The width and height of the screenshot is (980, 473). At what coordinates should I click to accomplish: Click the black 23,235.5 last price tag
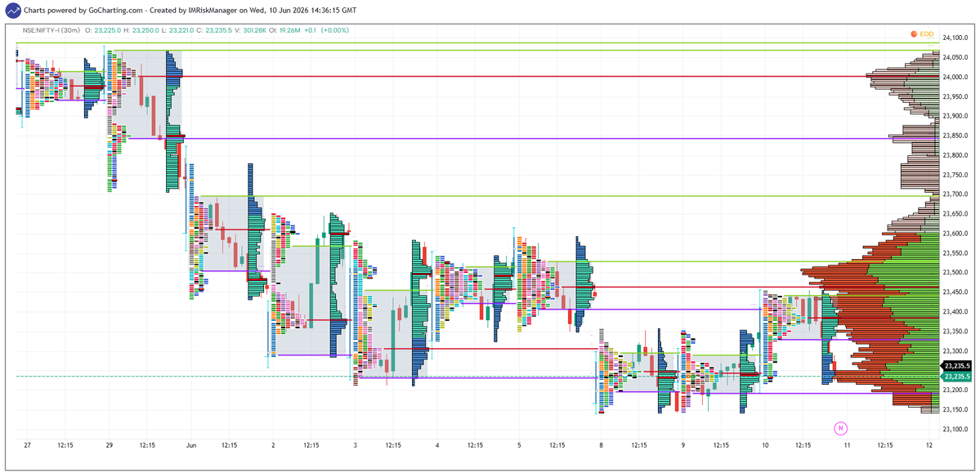click(x=957, y=366)
